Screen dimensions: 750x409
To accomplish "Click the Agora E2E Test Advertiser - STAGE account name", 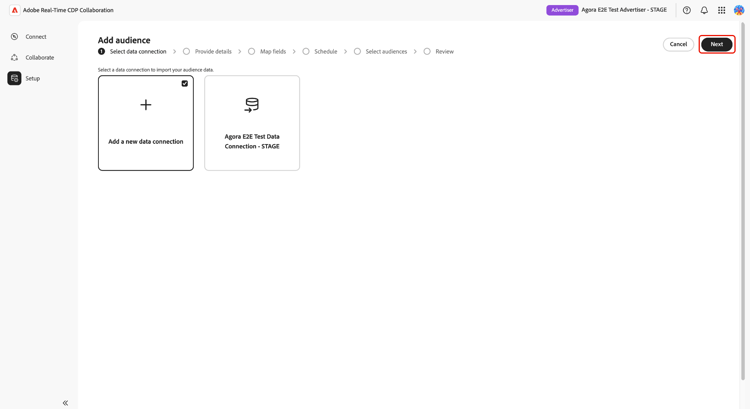I will tap(624, 10).
